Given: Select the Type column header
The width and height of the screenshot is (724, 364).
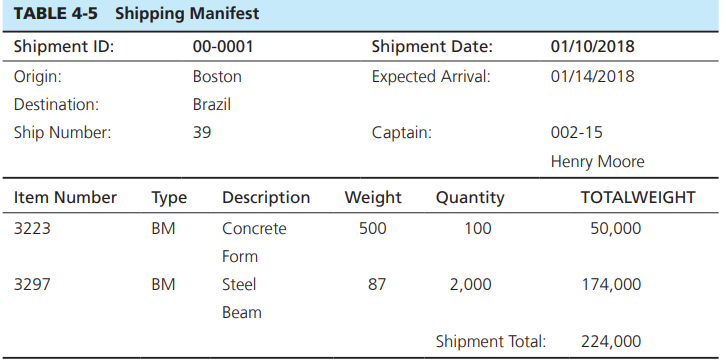Looking at the screenshot, I should (x=169, y=198).
